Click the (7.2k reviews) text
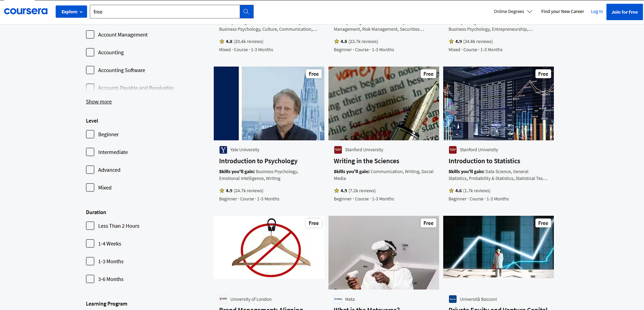The width and height of the screenshot is (644, 310). [x=362, y=191]
